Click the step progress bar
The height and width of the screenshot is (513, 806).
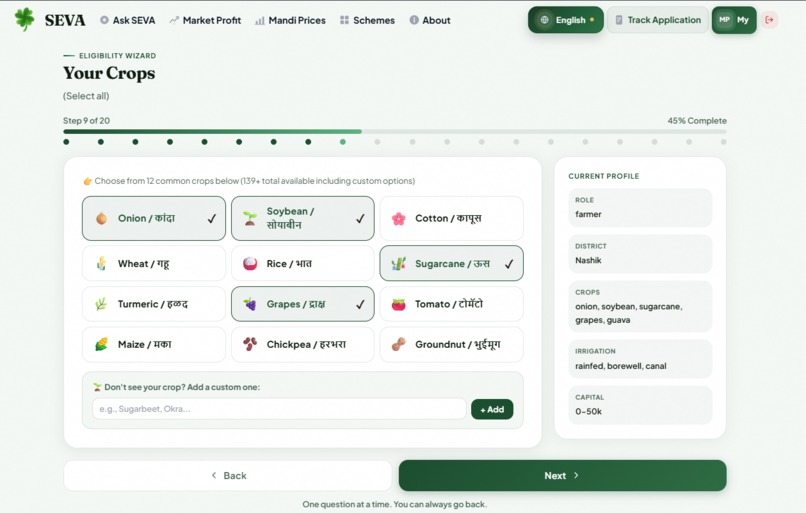pos(395,132)
